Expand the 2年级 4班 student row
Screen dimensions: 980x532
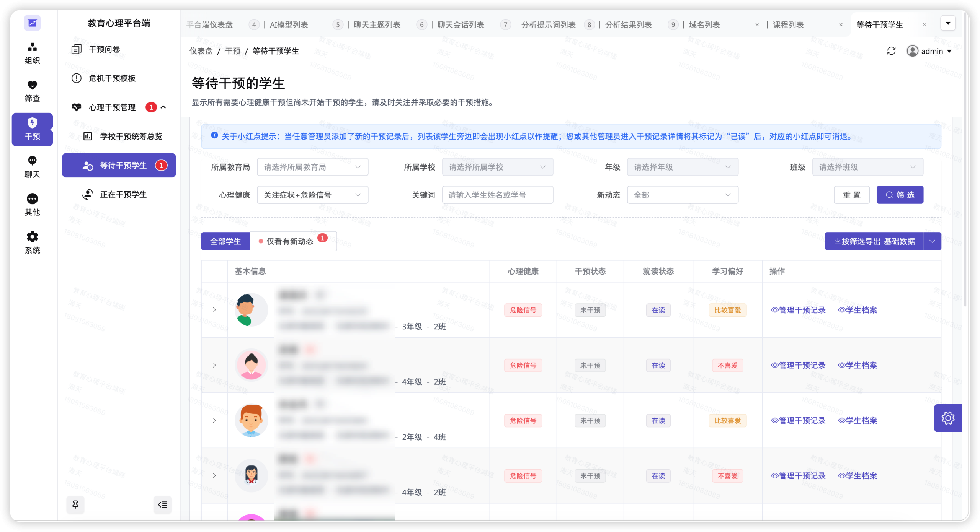pos(214,420)
